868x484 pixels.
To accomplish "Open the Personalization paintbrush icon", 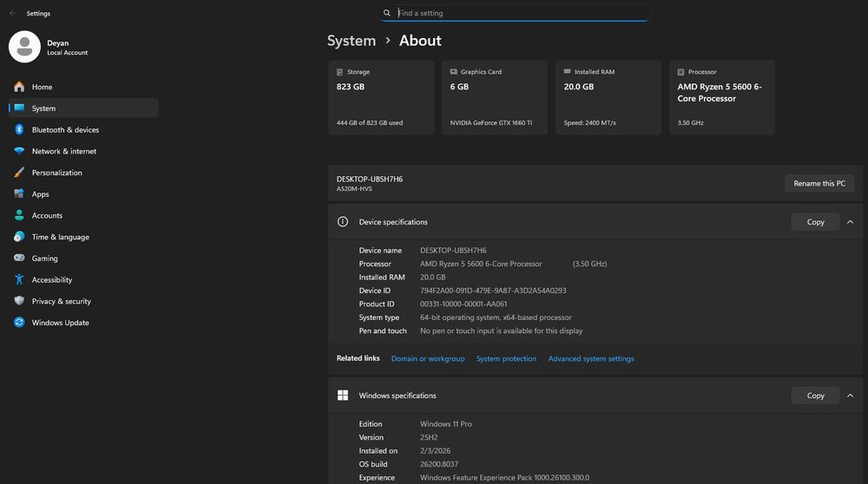I will point(19,173).
